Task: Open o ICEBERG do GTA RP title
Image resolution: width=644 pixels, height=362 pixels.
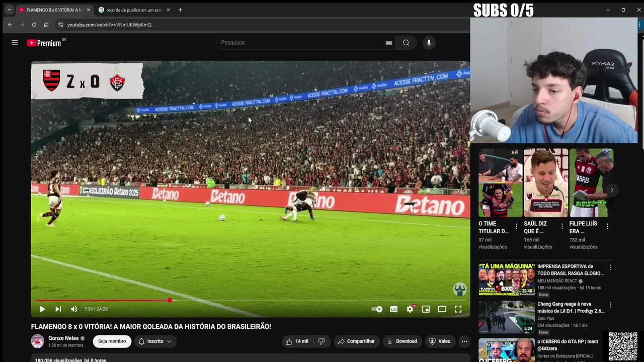Action: coord(568,345)
